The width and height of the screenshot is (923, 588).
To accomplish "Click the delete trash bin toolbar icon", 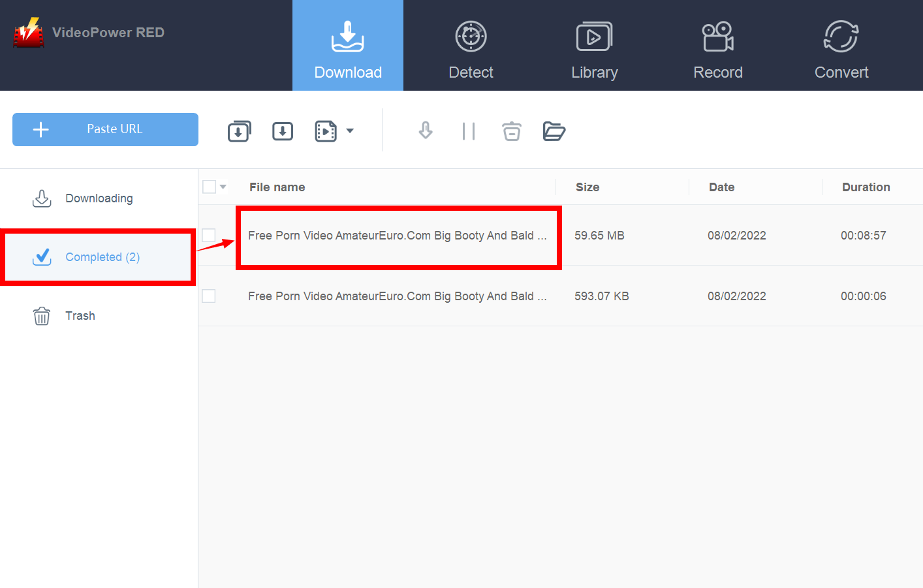I will click(512, 131).
